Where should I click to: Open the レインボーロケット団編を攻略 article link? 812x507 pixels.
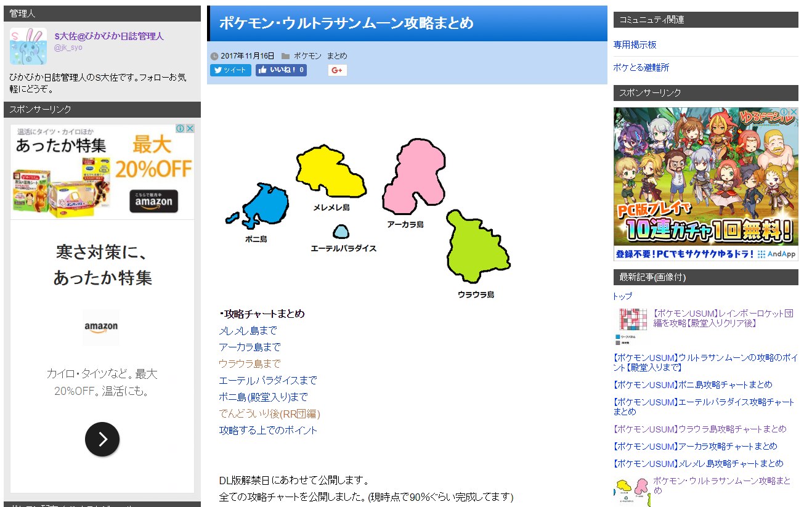[723, 318]
